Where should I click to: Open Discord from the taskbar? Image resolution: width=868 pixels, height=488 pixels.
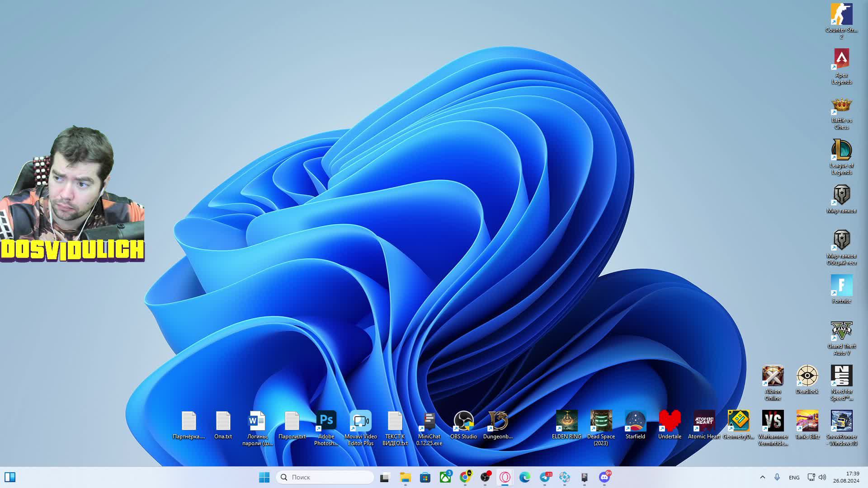click(x=604, y=477)
